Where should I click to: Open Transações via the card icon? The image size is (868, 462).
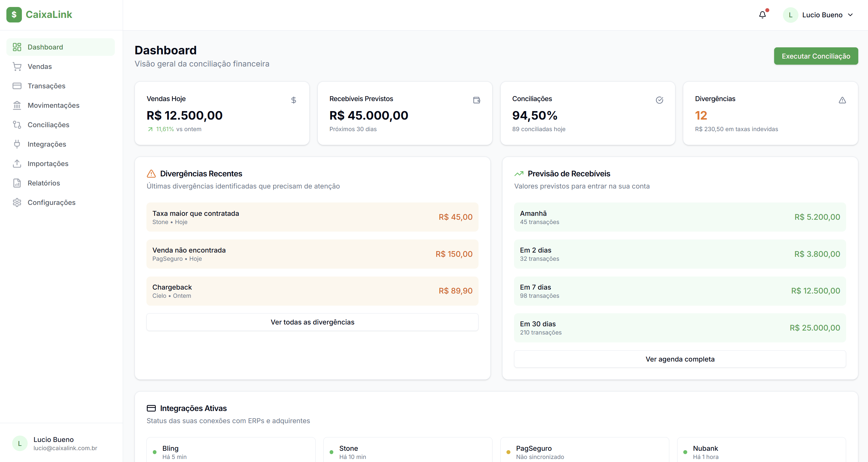[17, 86]
